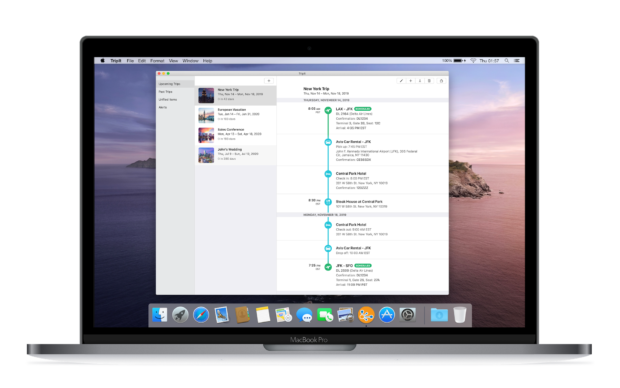The image size is (620, 388).
Task: Open Notification Center icon in menu bar
Action: click(x=517, y=61)
